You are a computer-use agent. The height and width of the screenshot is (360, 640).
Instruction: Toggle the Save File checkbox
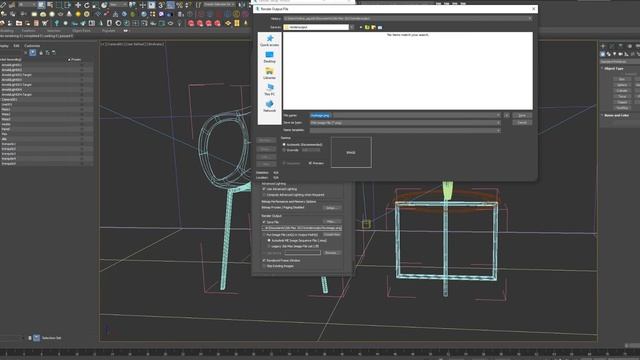[264, 222]
